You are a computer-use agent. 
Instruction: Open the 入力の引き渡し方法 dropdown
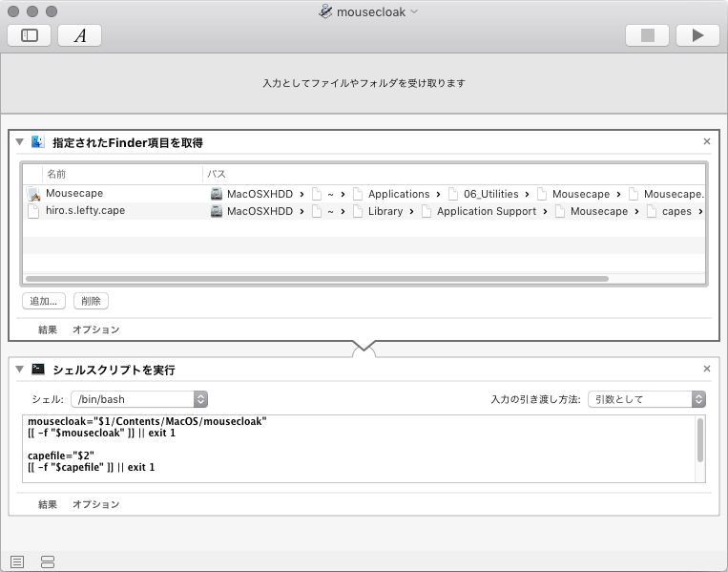pos(647,399)
